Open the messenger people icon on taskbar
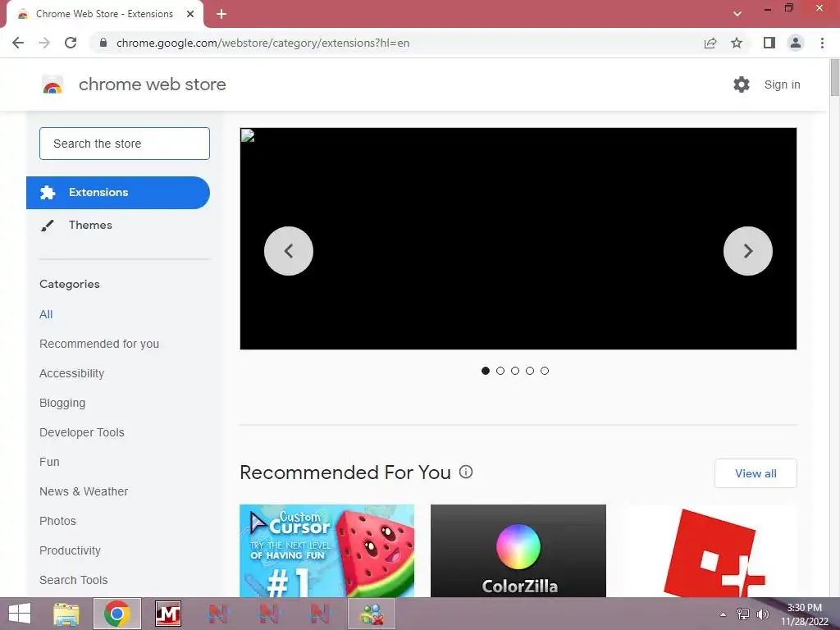840x630 pixels. 372,614
